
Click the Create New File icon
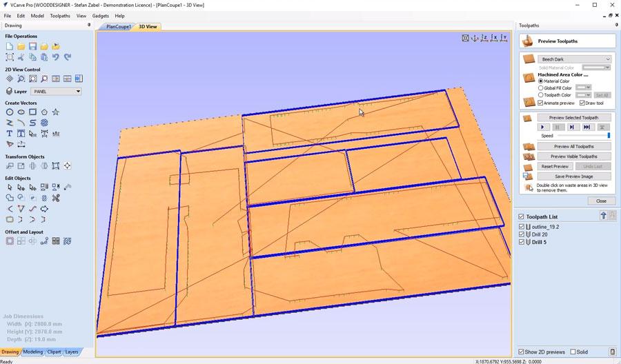10,46
